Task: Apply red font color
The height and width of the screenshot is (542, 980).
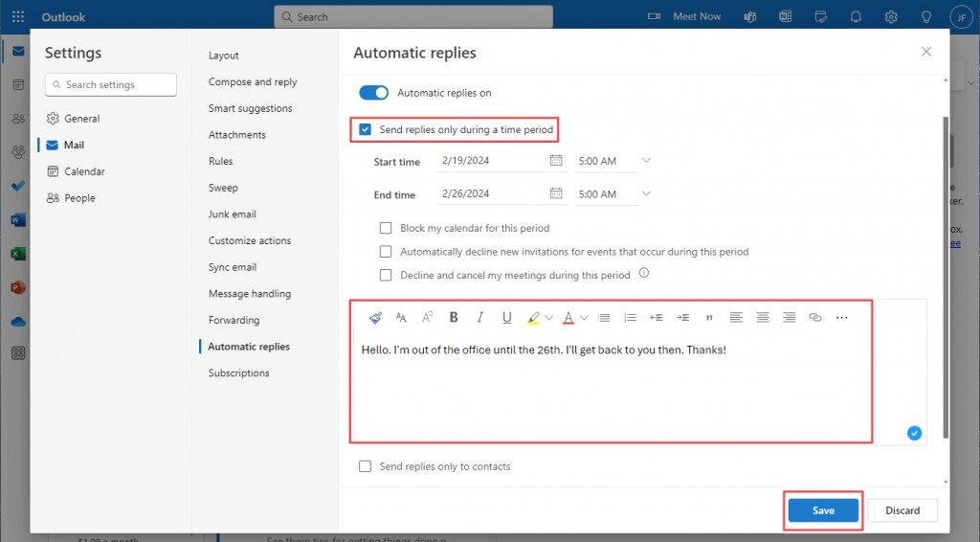Action: (568, 318)
